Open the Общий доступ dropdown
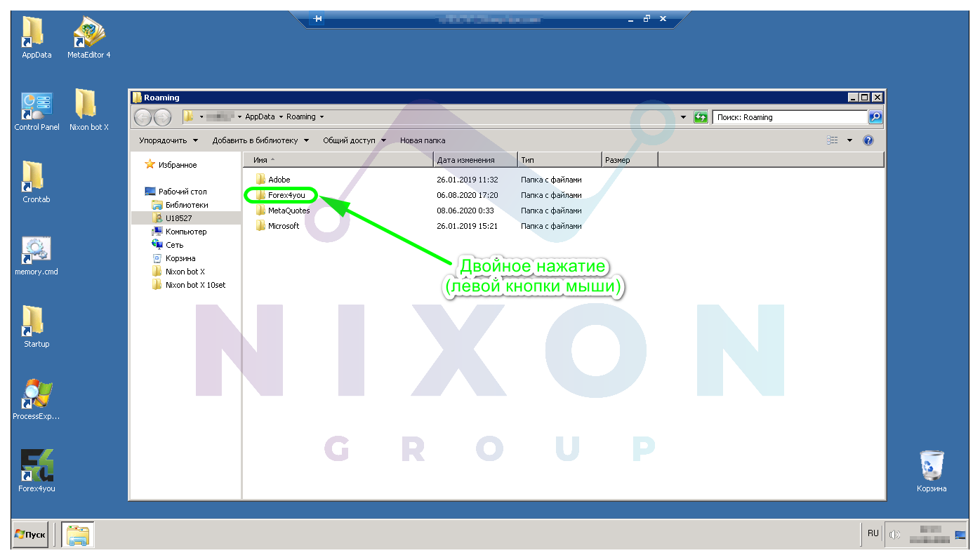 click(x=355, y=140)
